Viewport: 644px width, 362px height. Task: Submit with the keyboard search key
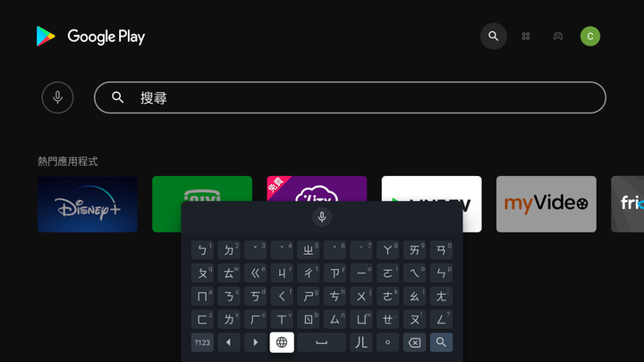441,342
